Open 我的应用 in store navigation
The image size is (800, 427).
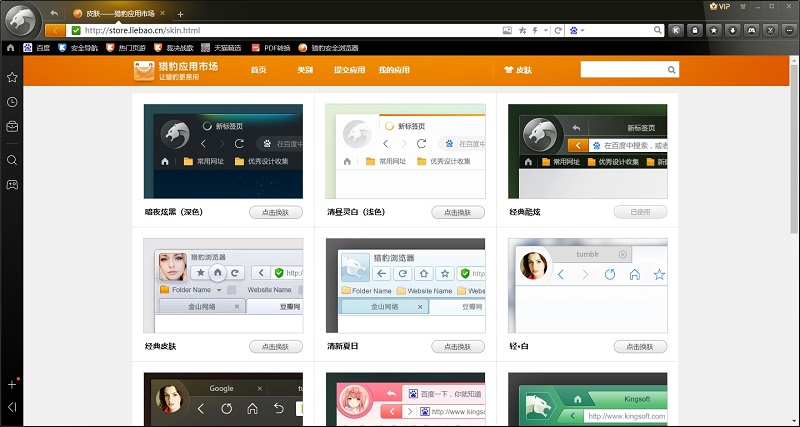394,70
